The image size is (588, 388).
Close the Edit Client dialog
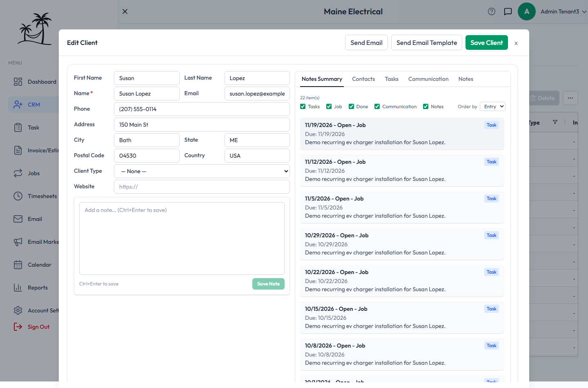(x=516, y=43)
